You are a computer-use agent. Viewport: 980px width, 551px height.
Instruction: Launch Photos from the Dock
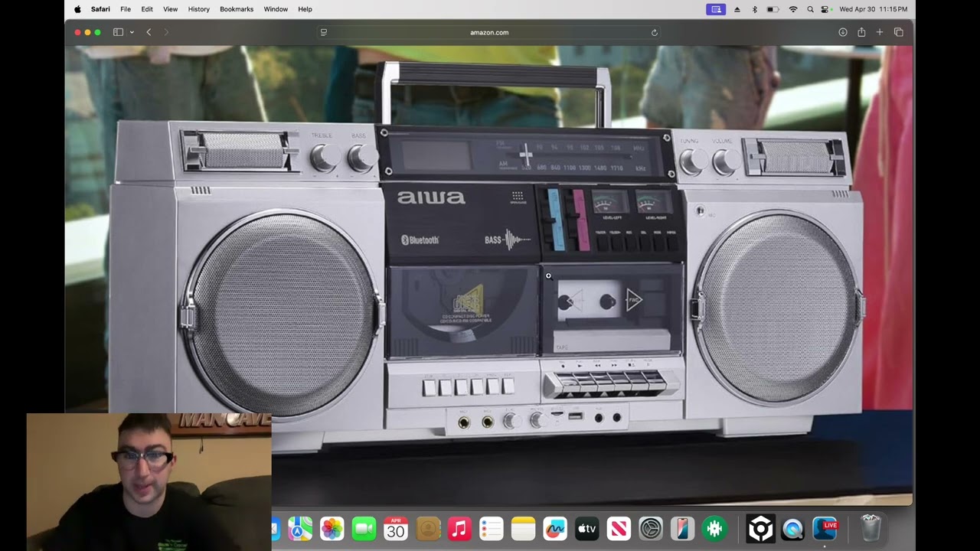tap(332, 528)
